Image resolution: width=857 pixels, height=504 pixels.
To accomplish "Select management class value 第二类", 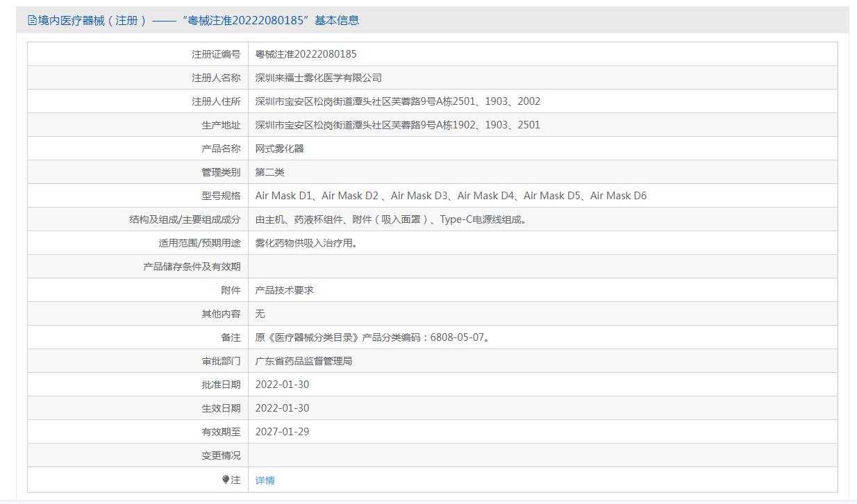I will click(270, 172).
